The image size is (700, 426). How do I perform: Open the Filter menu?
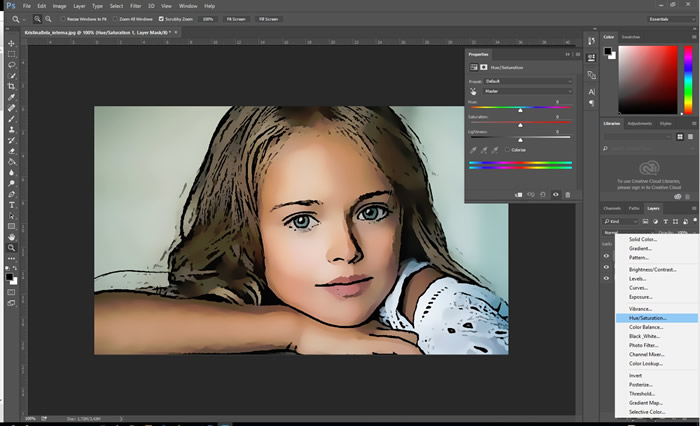136,6
